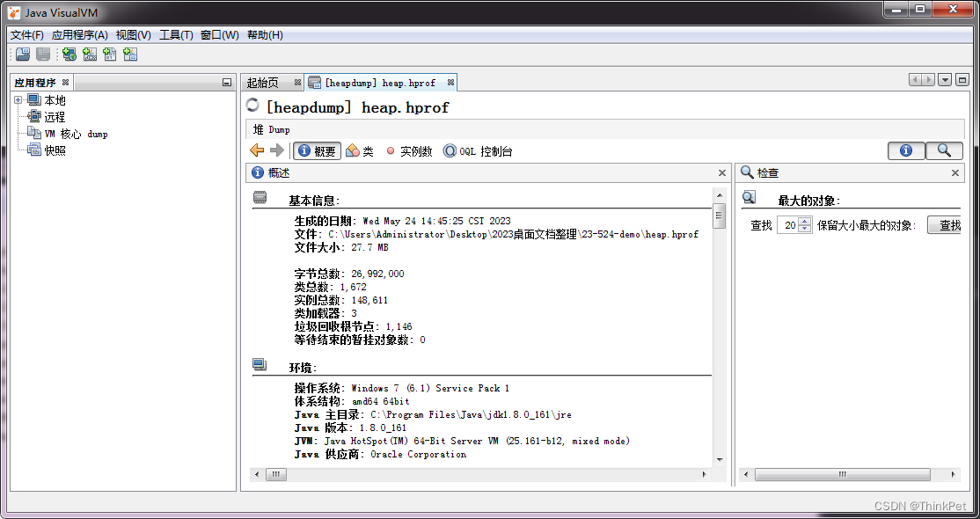
Task: Click the 环境 section computer icon
Action: 260,364
